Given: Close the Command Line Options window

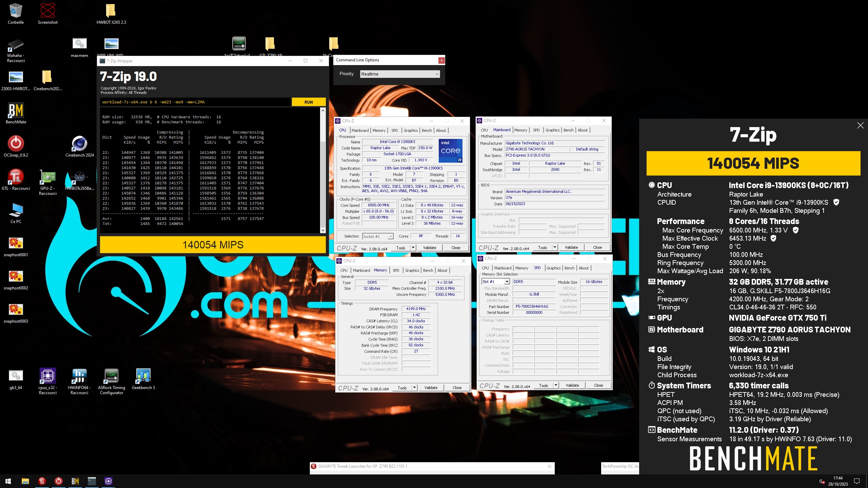Looking at the screenshot, I should (x=441, y=60).
